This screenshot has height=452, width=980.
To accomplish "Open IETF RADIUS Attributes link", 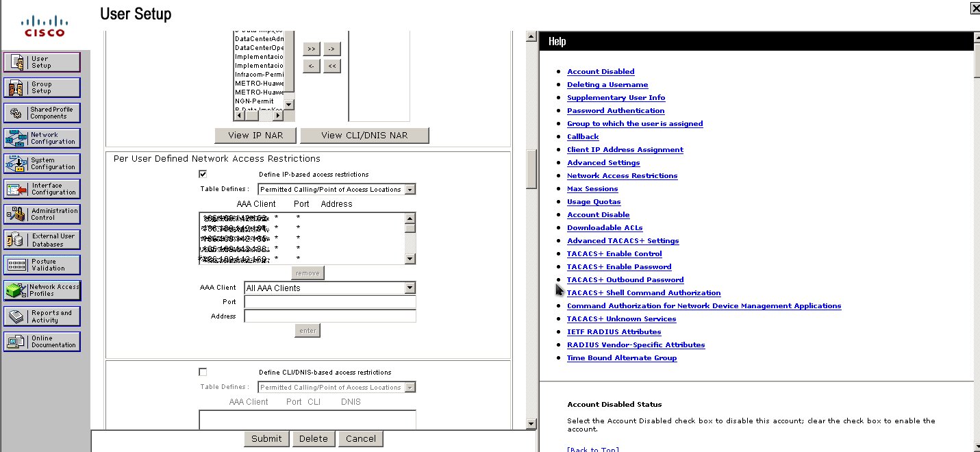I will click(x=614, y=331).
